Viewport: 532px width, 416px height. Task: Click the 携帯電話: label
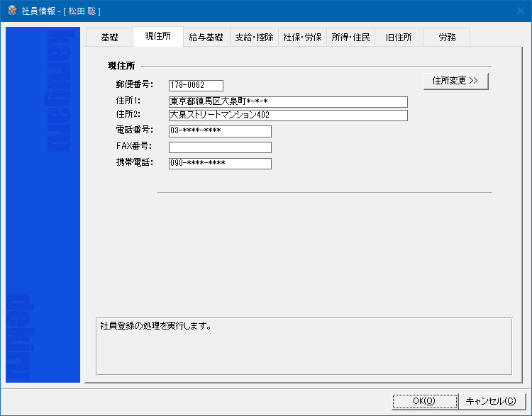pyautogui.click(x=134, y=162)
